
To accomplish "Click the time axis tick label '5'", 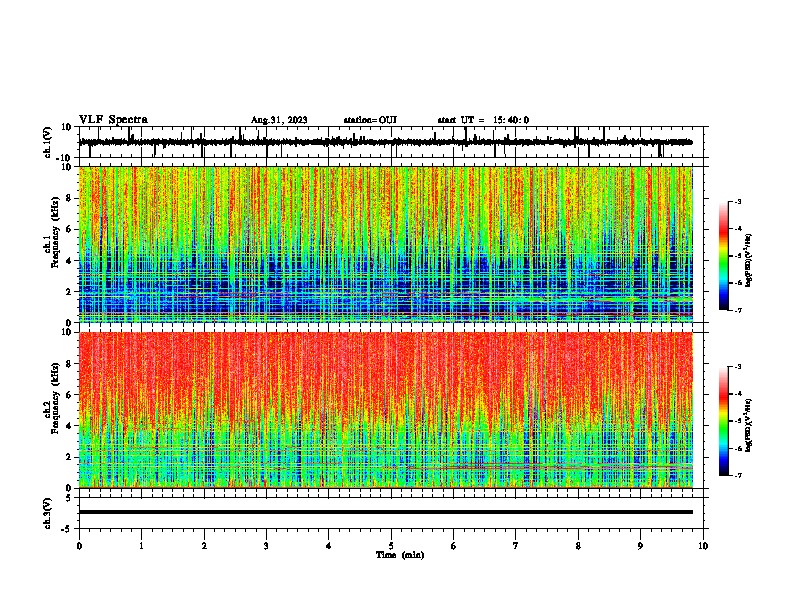I will pos(391,546).
